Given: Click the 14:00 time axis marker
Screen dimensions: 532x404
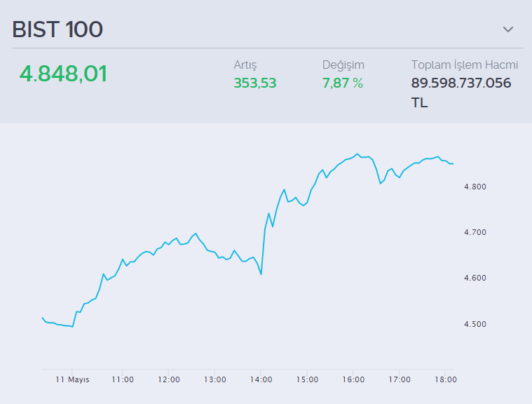Looking at the screenshot, I should click(x=261, y=379).
